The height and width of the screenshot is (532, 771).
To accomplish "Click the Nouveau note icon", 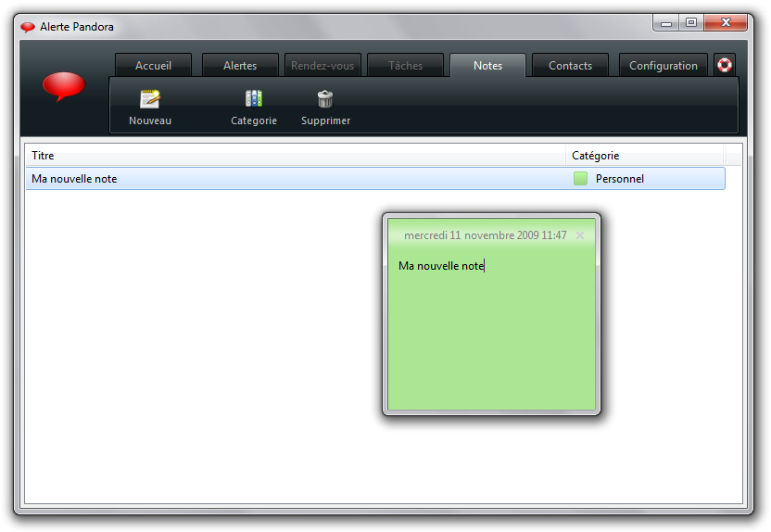I will click(149, 99).
